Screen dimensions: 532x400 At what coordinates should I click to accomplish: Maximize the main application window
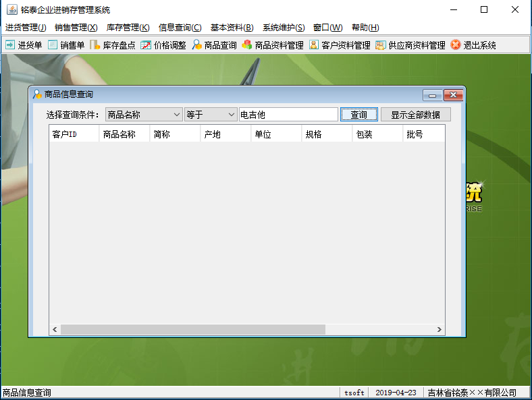[484, 9]
